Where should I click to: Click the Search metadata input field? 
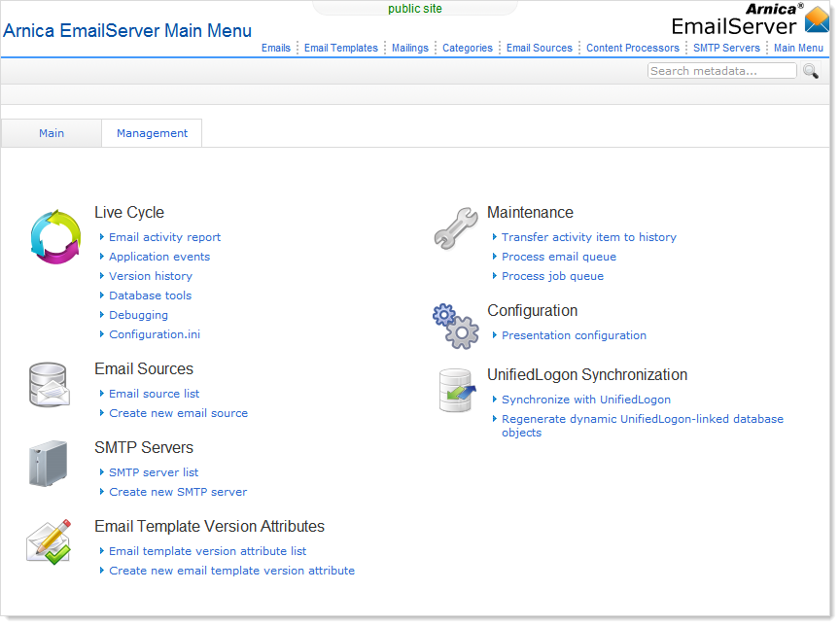[721, 71]
